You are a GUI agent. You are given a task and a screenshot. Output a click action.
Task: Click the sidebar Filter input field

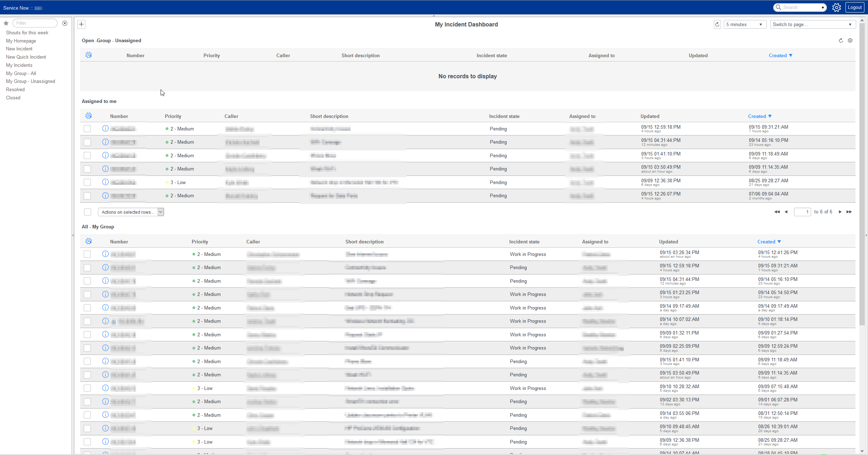point(35,23)
